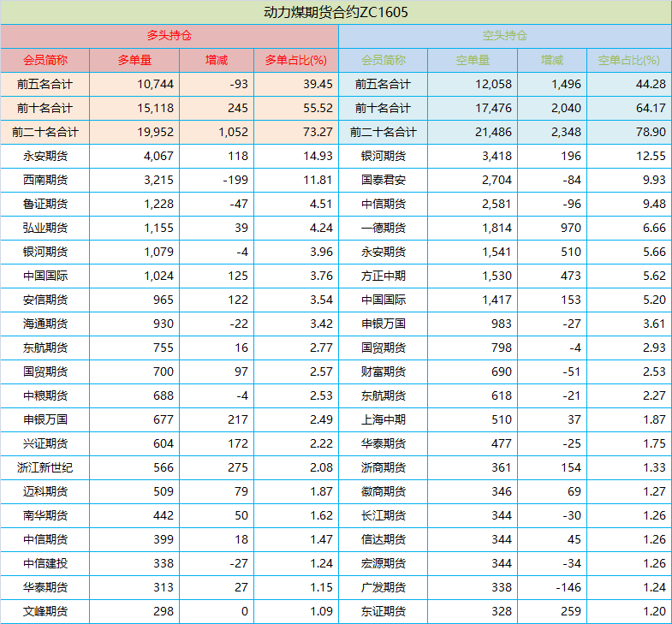The image size is (672, 624).
Task: Select the 空头持仓 section header
Action: tap(505, 36)
